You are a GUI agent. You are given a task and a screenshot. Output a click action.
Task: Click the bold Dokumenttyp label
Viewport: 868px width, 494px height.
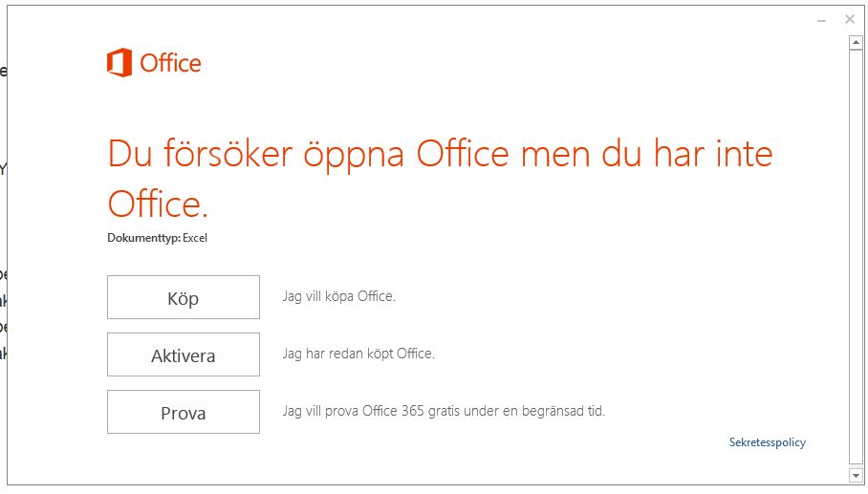[x=144, y=238]
